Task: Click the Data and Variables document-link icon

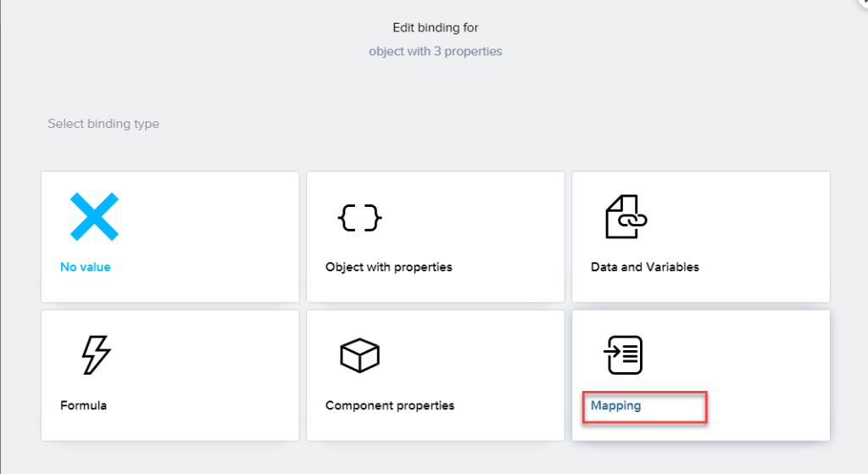Action: click(626, 217)
